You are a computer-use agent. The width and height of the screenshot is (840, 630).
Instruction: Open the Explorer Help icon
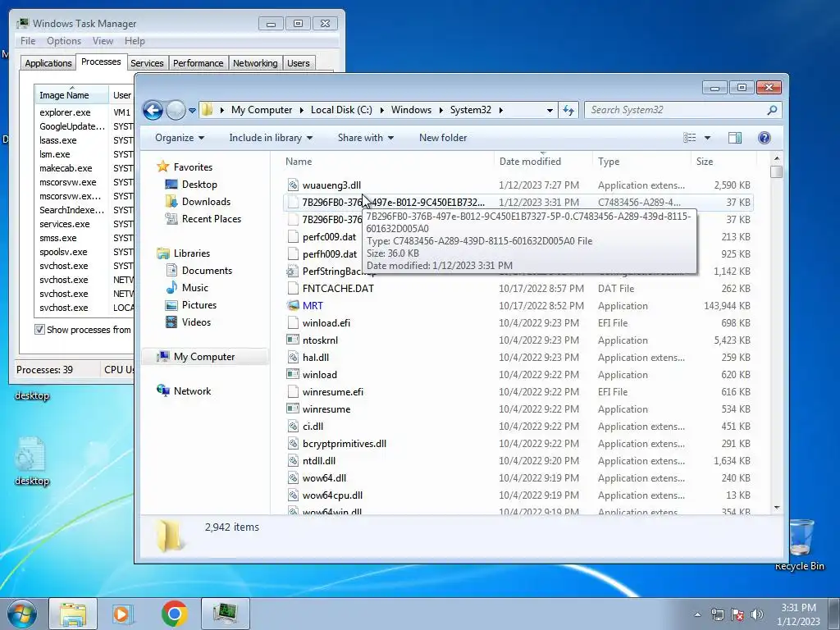click(765, 138)
